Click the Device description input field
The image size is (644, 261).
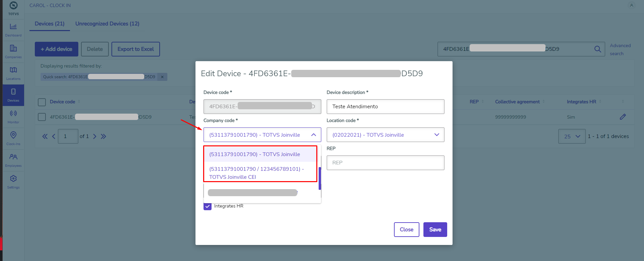(x=385, y=107)
